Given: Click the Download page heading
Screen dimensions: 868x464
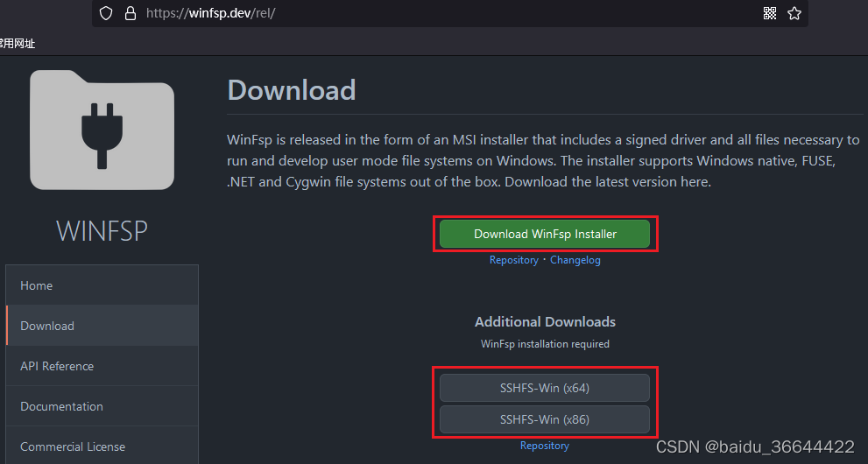Looking at the screenshot, I should click(292, 90).
